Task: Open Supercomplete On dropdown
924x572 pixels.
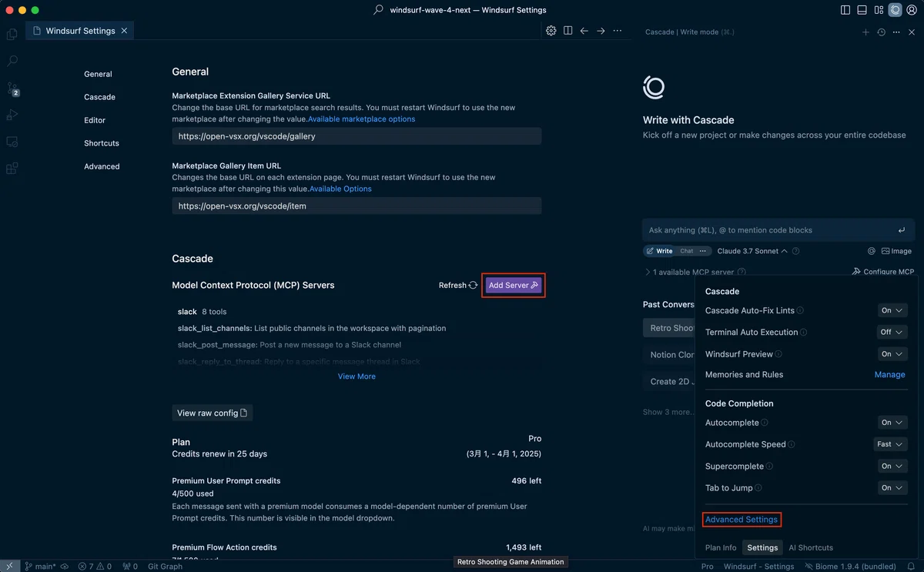Action: tap(892, 467)
